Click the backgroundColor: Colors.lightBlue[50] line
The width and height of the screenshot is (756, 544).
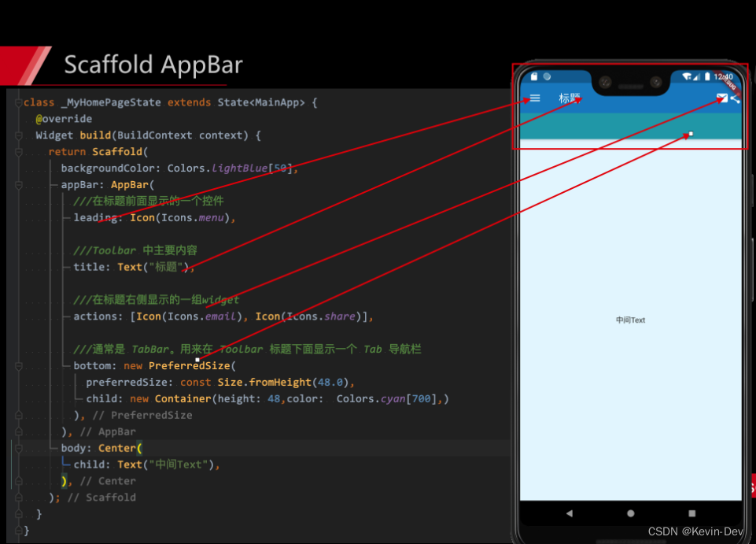click(x=179, y=168)
